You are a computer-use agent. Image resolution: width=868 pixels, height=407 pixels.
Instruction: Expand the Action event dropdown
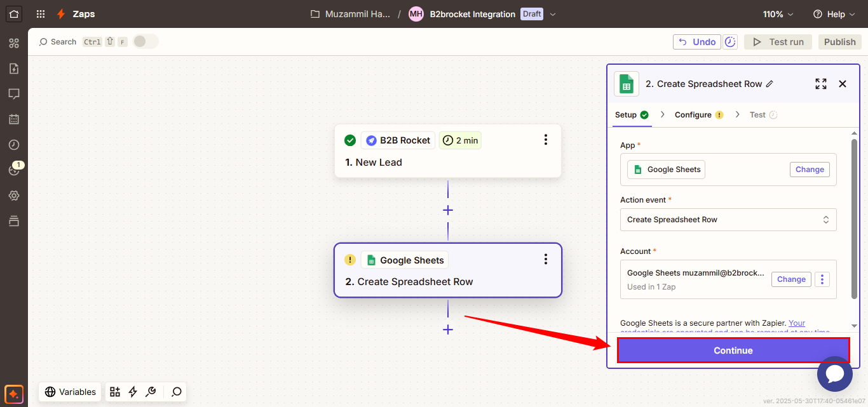tap(728, 220)
